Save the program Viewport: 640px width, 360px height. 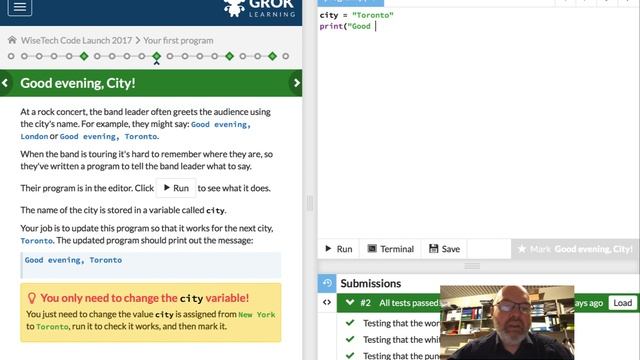pos(444,249)
